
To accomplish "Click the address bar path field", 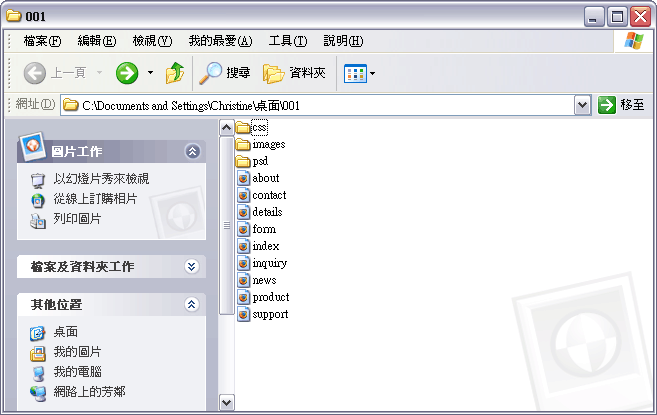I will (x=320, y=105).
